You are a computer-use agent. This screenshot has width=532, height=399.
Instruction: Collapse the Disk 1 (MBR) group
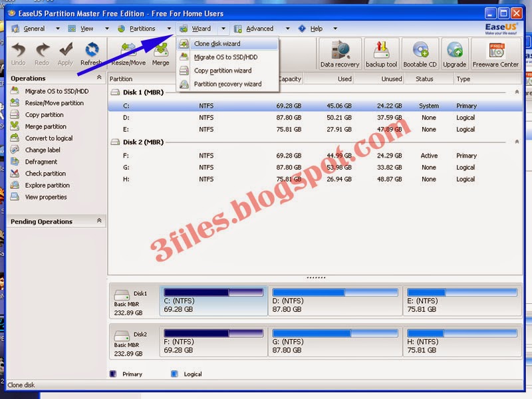pyautogui.click(x=517, y=92)
